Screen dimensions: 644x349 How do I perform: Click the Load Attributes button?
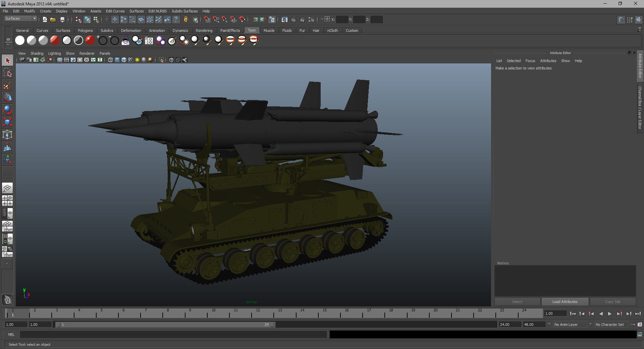point(565,302)
